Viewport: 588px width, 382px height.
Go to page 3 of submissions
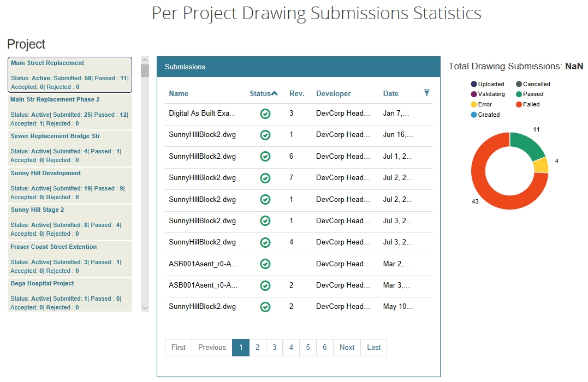275,348
